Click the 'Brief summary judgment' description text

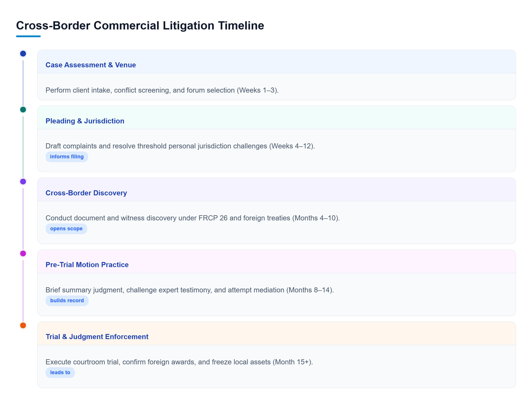pos(190,290)
